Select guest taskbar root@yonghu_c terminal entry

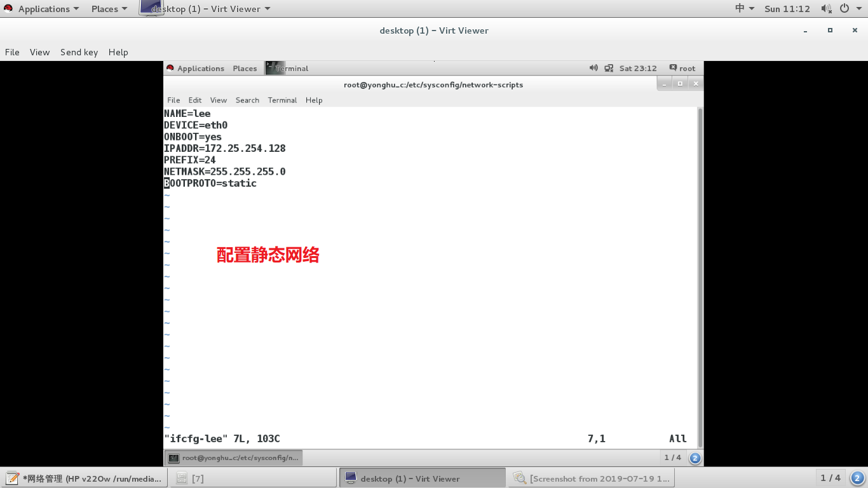(234, 457)
